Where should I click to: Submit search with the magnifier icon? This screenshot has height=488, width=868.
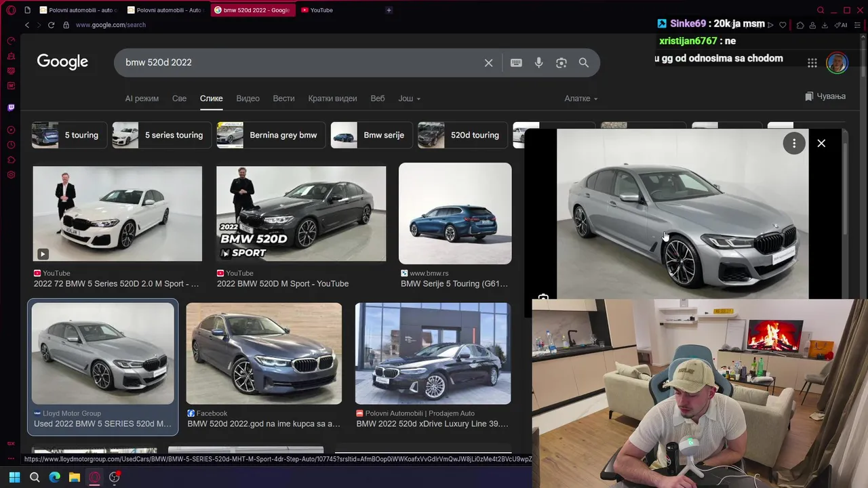583,62
